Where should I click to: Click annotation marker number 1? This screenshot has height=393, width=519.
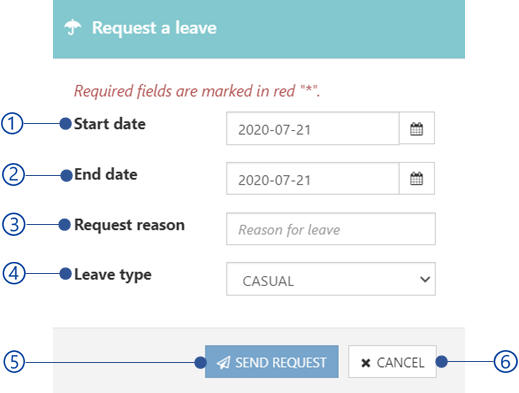point(12,124)
